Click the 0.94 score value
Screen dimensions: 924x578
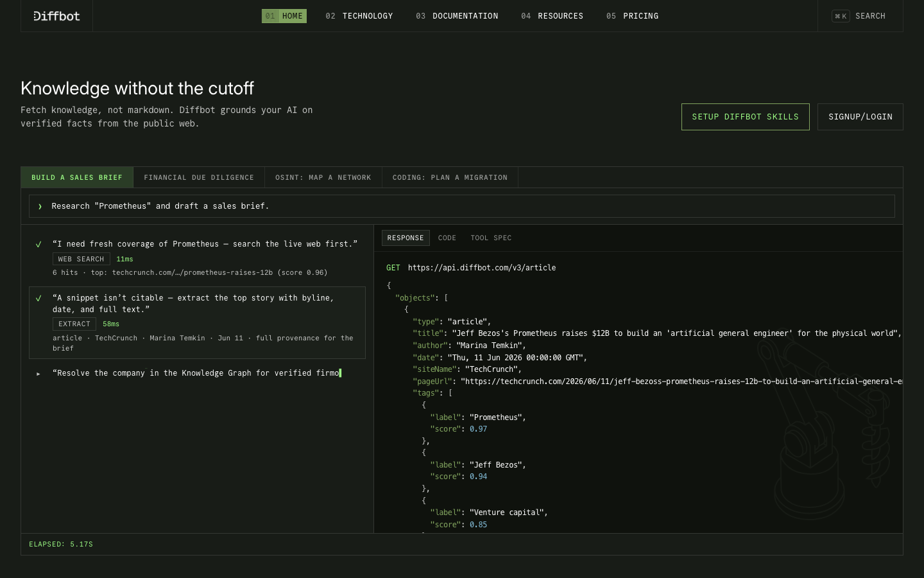click(478, 477)
